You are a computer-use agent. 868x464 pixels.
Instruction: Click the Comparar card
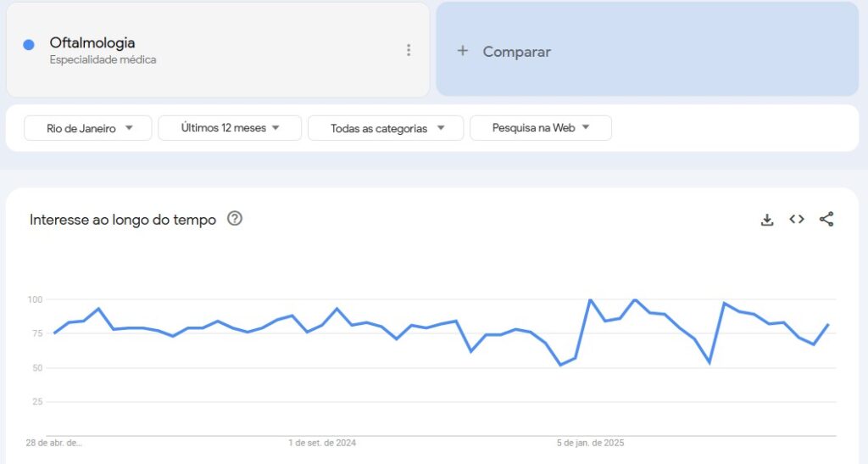point(647,49)
